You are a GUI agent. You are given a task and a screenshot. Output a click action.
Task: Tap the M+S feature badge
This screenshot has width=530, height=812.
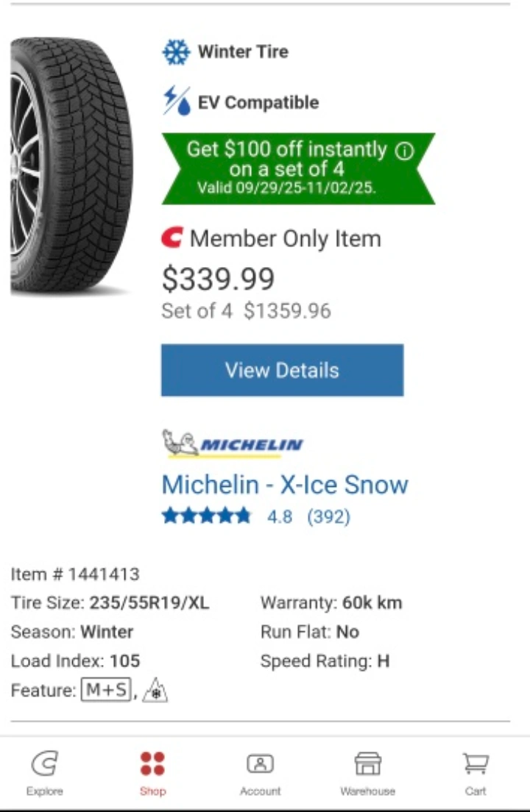point(106,690)
